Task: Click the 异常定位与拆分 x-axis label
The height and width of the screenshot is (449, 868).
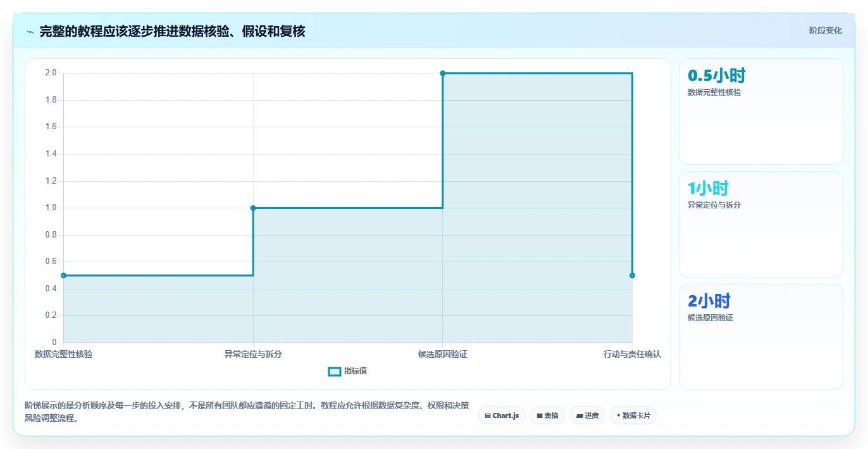Action: [253, 355]
